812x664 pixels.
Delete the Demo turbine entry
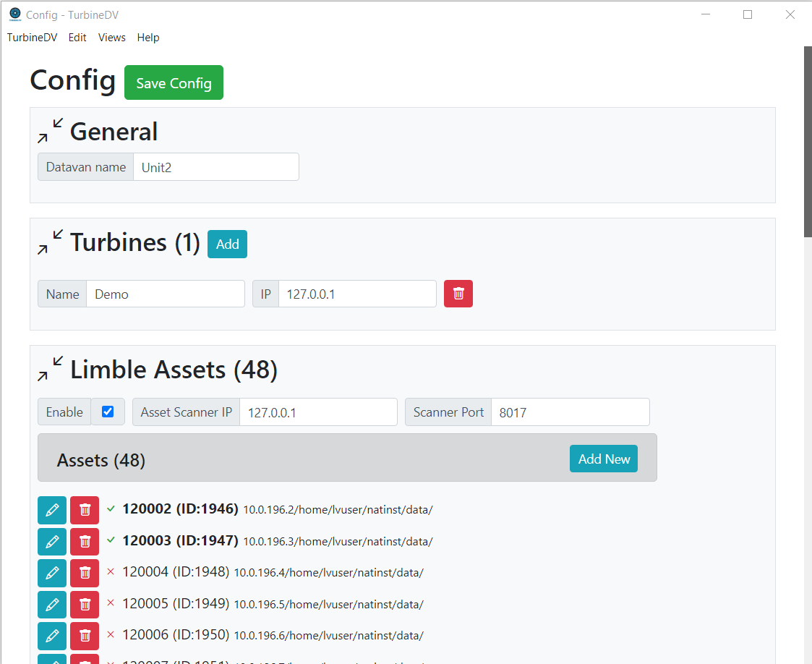click(x=458, y=294)
